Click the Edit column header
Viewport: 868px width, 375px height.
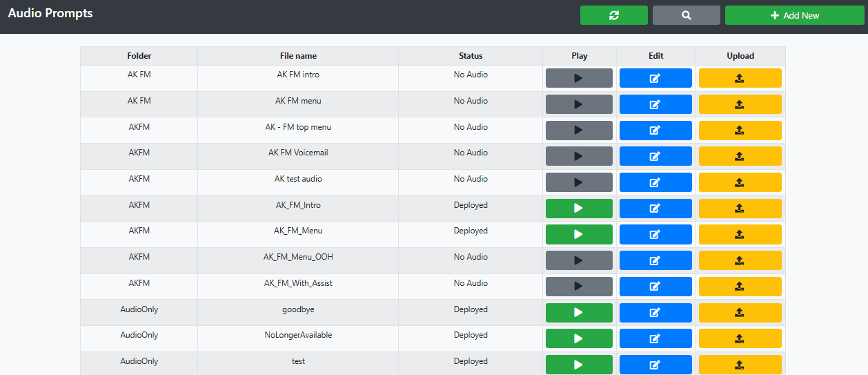(656, 56)
